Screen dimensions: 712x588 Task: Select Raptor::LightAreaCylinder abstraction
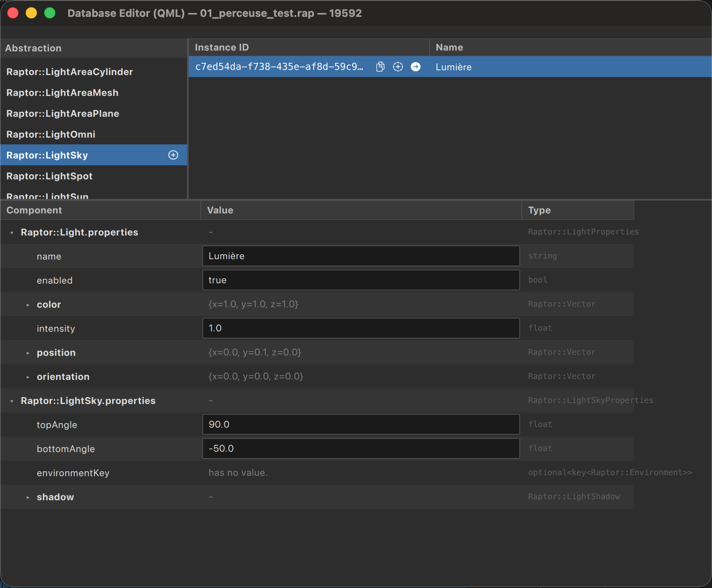[69, 72]
